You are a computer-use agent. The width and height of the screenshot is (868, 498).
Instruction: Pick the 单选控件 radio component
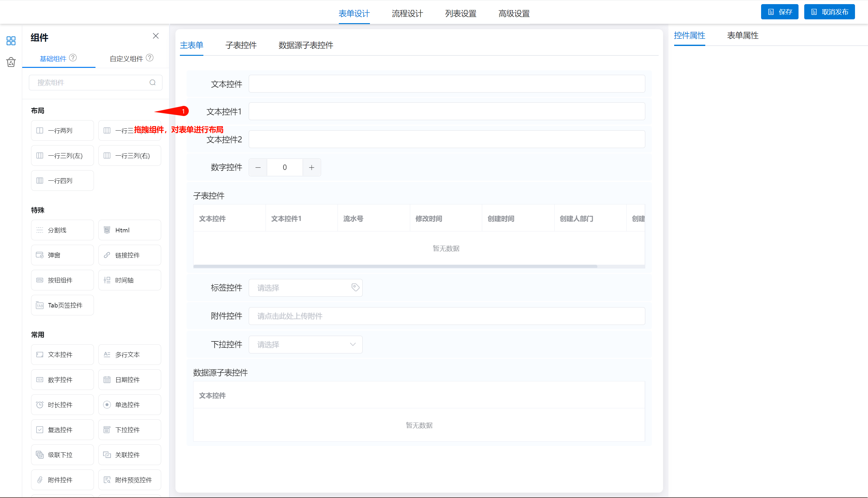tap(129, 404)
